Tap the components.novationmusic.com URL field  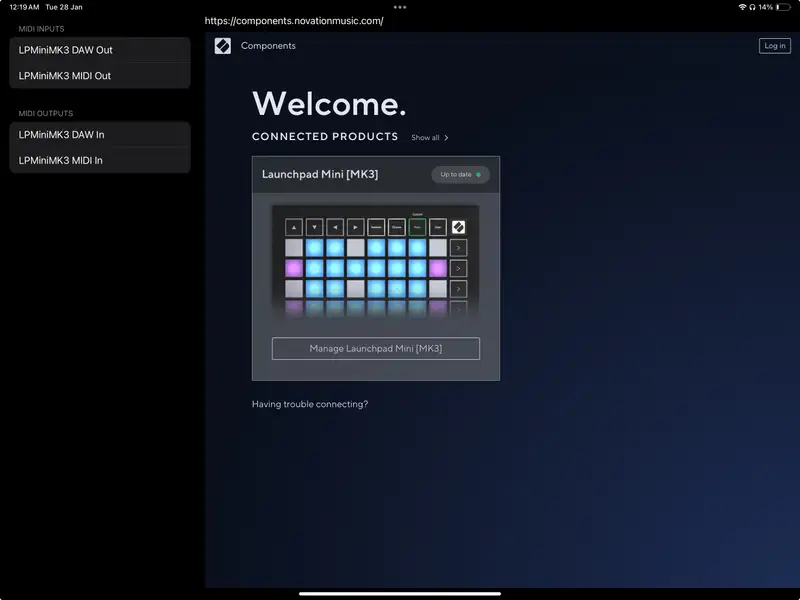point(294,21)
